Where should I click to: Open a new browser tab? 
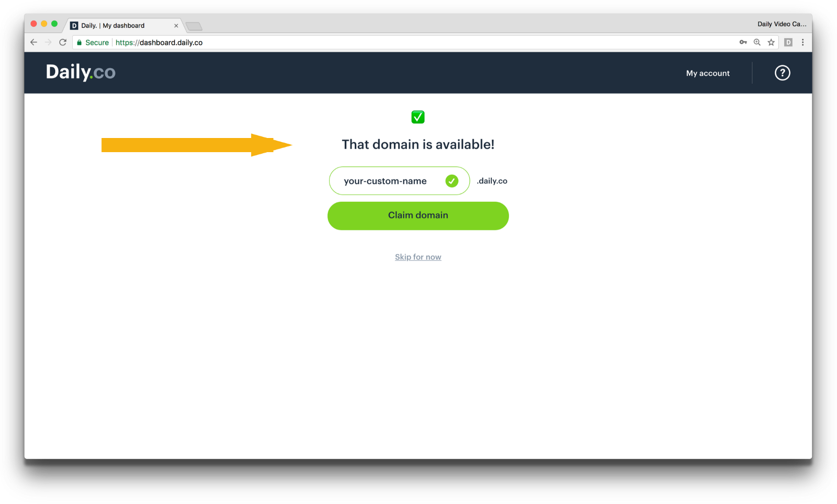[194, 26]
